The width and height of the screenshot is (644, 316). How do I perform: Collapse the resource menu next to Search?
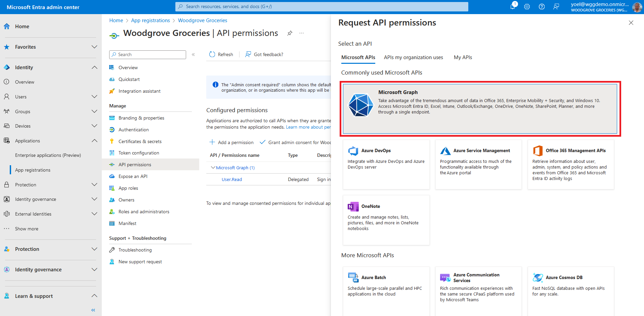click(x=193, y=54)
